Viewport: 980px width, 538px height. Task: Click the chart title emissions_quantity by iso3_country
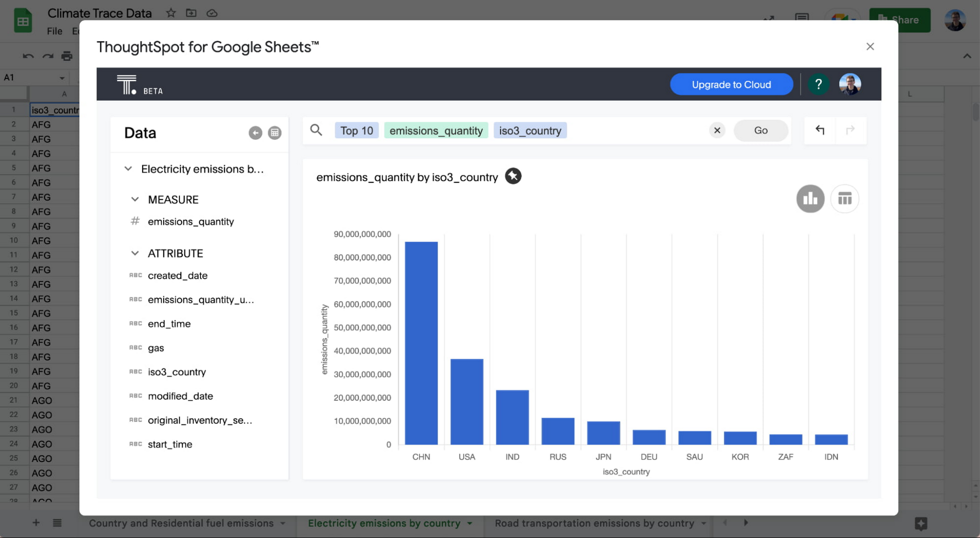[x=407, y=177]
